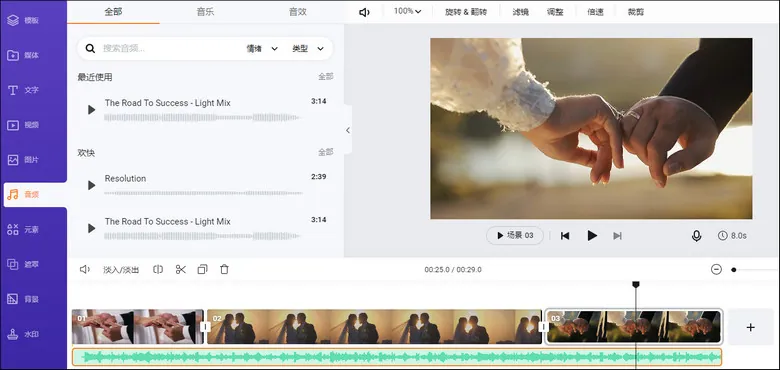Open the 裁剪 crop option
The height and width of the screenshot is (370, 780).
pos(636,12)
